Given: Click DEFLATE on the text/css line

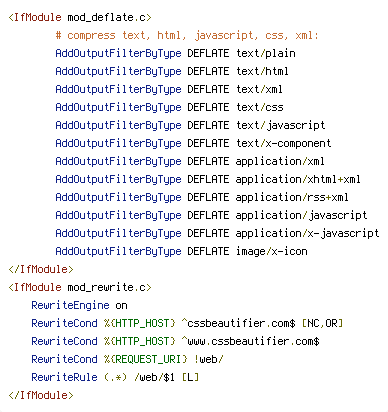Looking at the screenshot, I should pos(208,107).
